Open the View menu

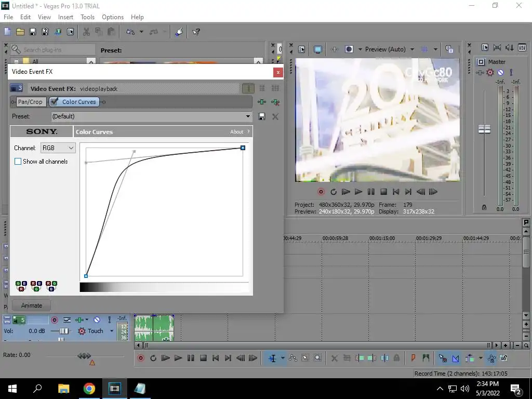pos(45,17)
